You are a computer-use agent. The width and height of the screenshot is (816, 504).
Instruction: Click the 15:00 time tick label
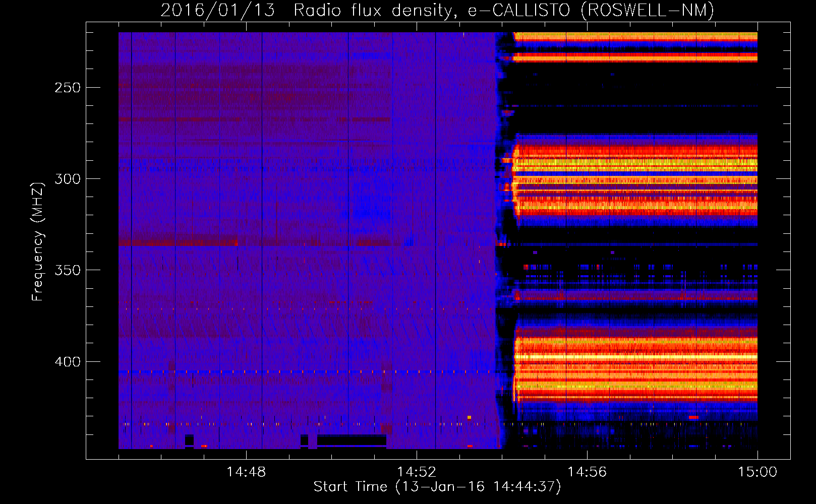[x=757, y=472]
